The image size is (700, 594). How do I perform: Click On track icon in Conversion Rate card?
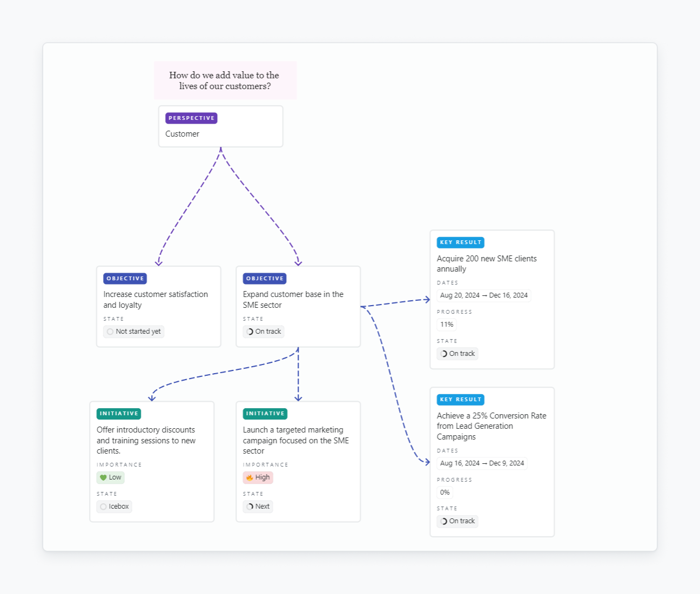click(x=443, y=521)
